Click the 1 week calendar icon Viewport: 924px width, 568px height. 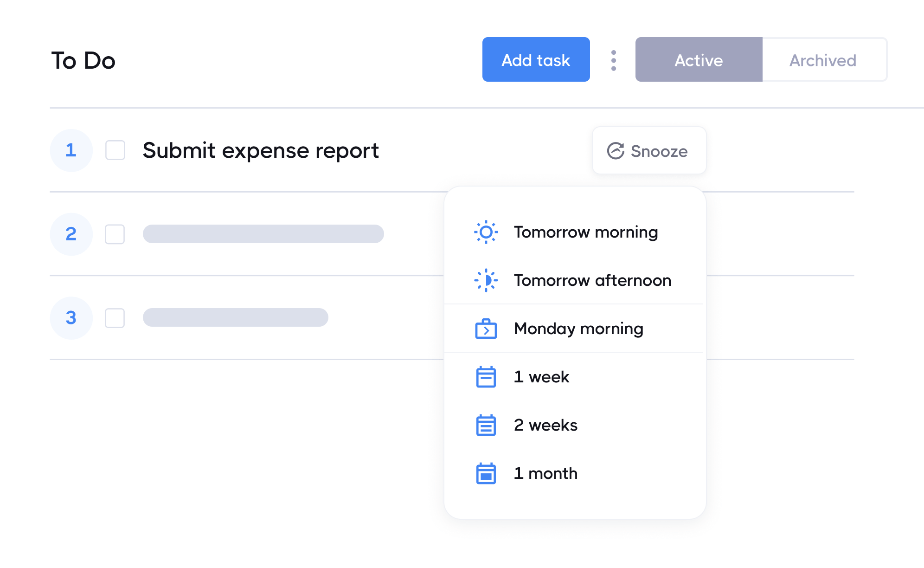[x=486, y=377]
